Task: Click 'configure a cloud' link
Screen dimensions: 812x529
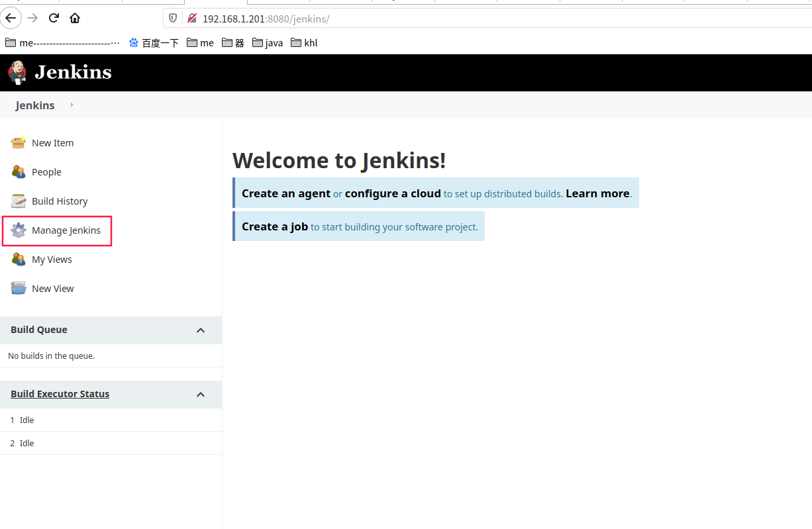Action: (x=393, y=193)
